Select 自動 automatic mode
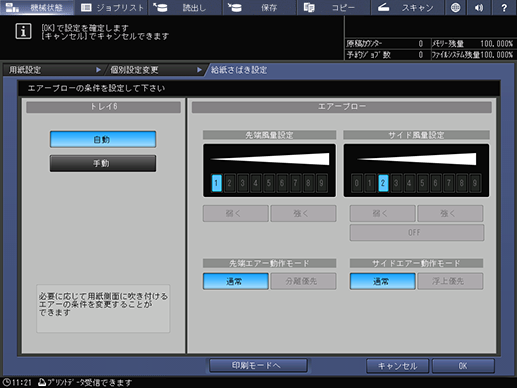 (103, 139)
